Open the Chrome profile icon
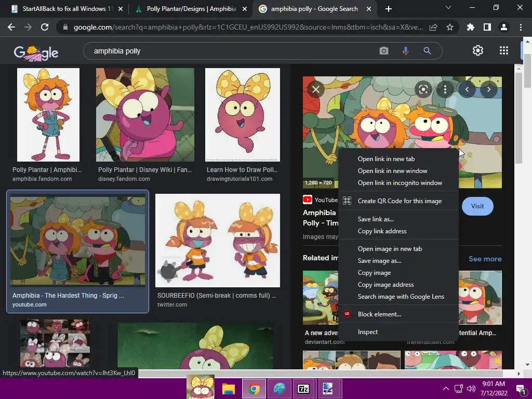 (x=504, y=28)
